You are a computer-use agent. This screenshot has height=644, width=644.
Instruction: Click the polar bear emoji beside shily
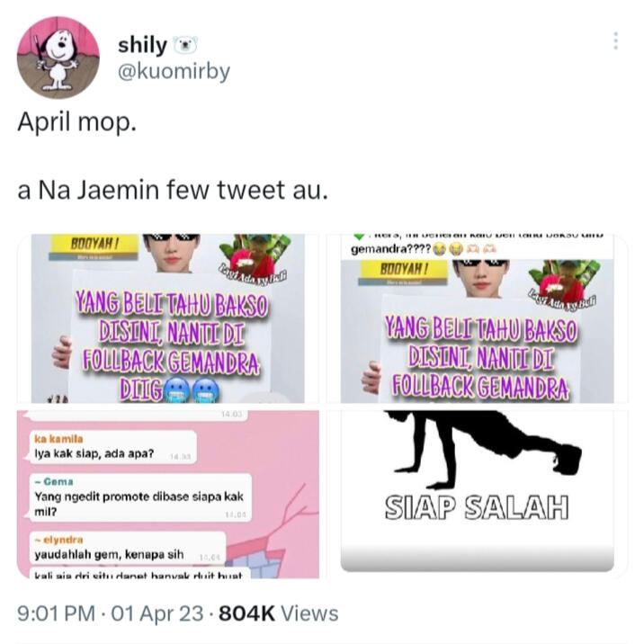185,45
